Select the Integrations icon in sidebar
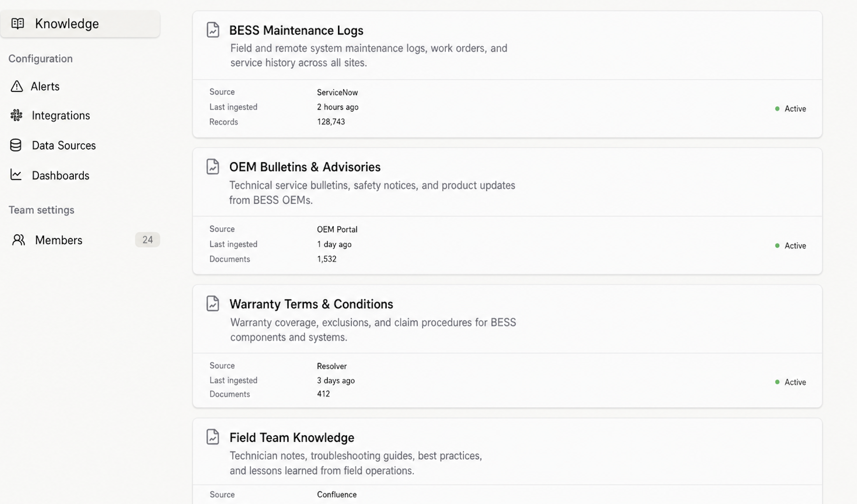Screen dimensions: 857x504 point(16,115)
